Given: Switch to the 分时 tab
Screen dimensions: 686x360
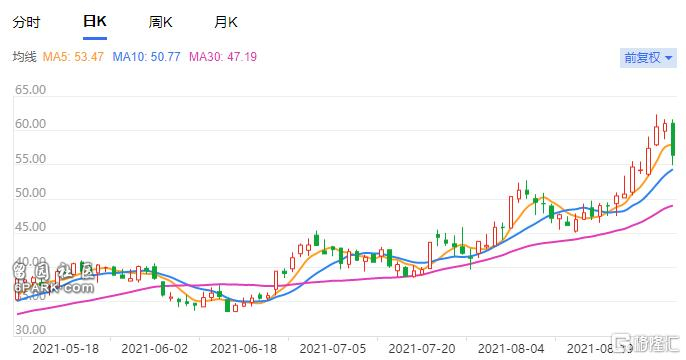Looking at the screenshot, I should pos(26,22).
